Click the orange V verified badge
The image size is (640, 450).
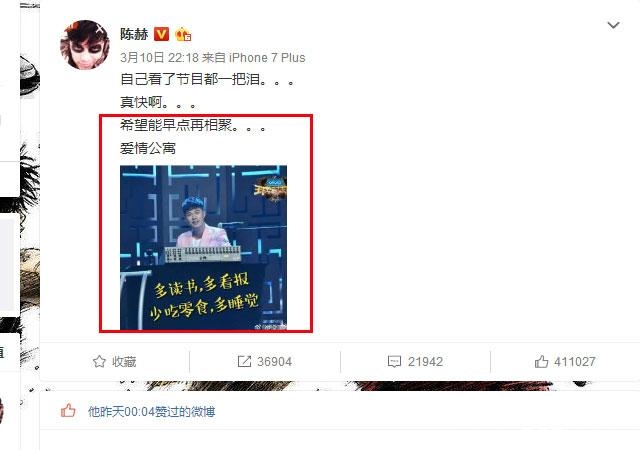[161, 34]
